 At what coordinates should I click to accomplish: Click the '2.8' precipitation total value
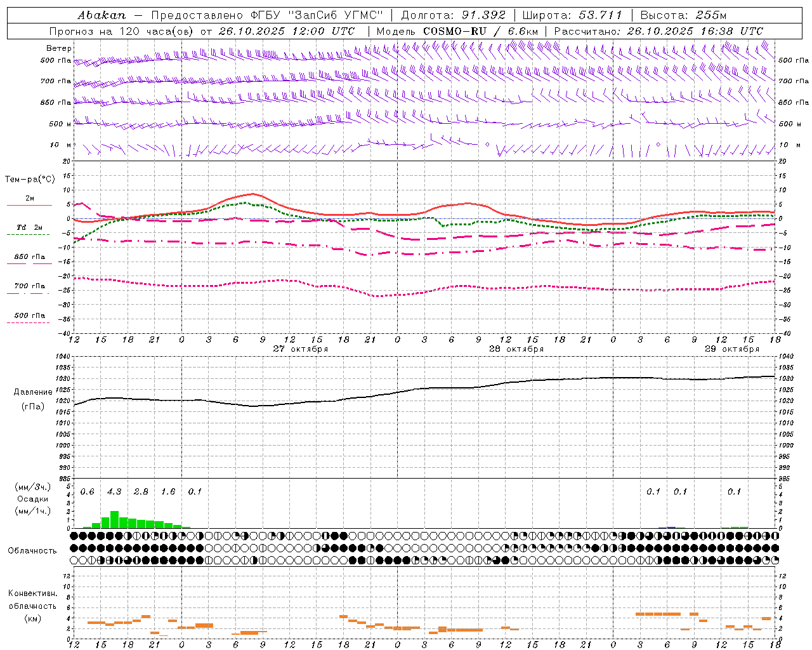[x=141, y=492]
